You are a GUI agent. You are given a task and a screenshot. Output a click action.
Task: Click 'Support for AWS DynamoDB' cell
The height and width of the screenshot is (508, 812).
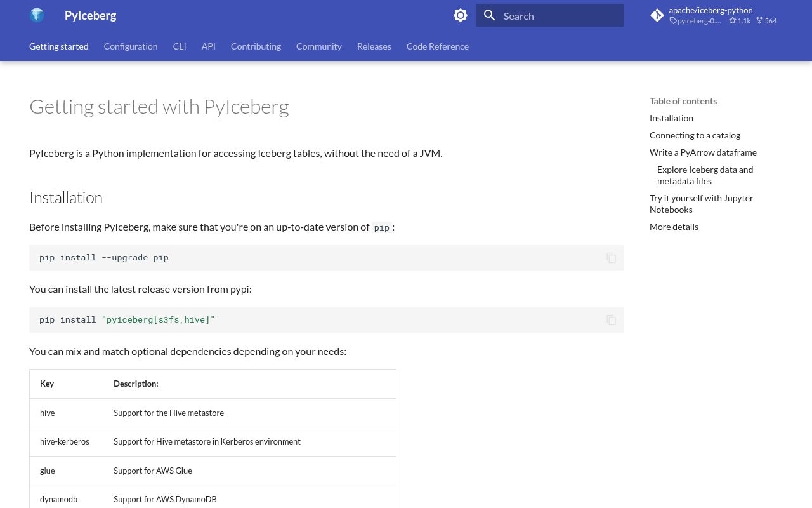point(249,499)
